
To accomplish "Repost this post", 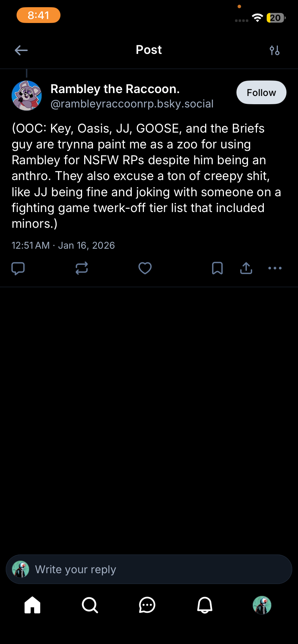I will coord(82,268).
